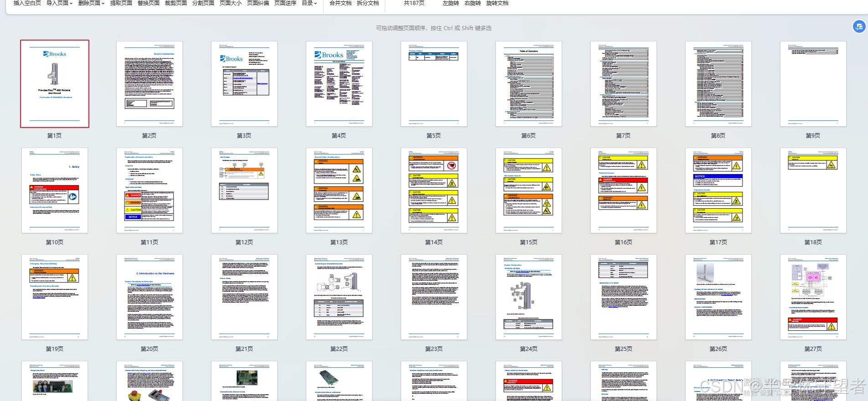Open the Table of Contents (目录) dropdown

coord(309,3)
